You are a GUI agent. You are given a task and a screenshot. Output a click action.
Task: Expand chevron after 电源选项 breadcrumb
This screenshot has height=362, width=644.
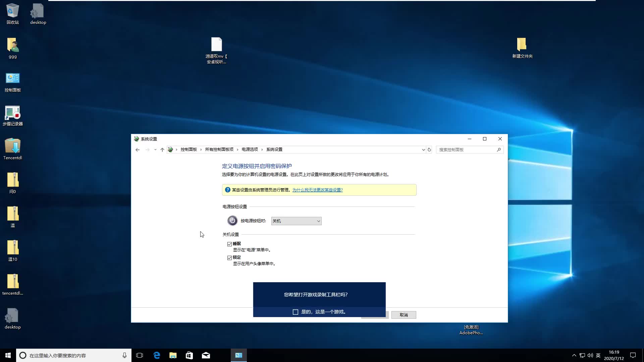point(262,149)
